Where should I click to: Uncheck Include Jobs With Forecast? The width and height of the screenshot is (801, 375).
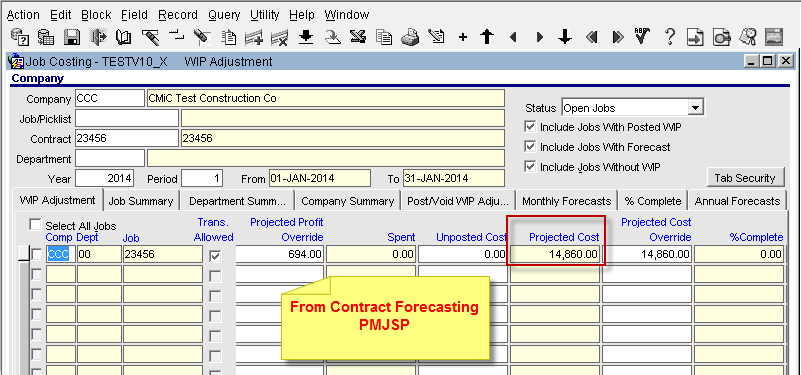pyautogui.click(x=530, y=147)
